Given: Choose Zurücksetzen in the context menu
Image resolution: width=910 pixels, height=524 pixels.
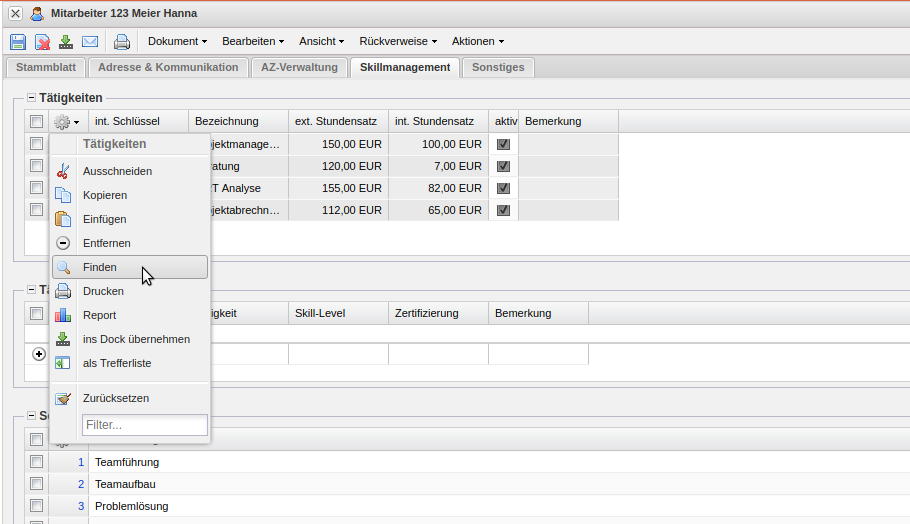Looking at the screenshot, I should [x=116, y=398].
